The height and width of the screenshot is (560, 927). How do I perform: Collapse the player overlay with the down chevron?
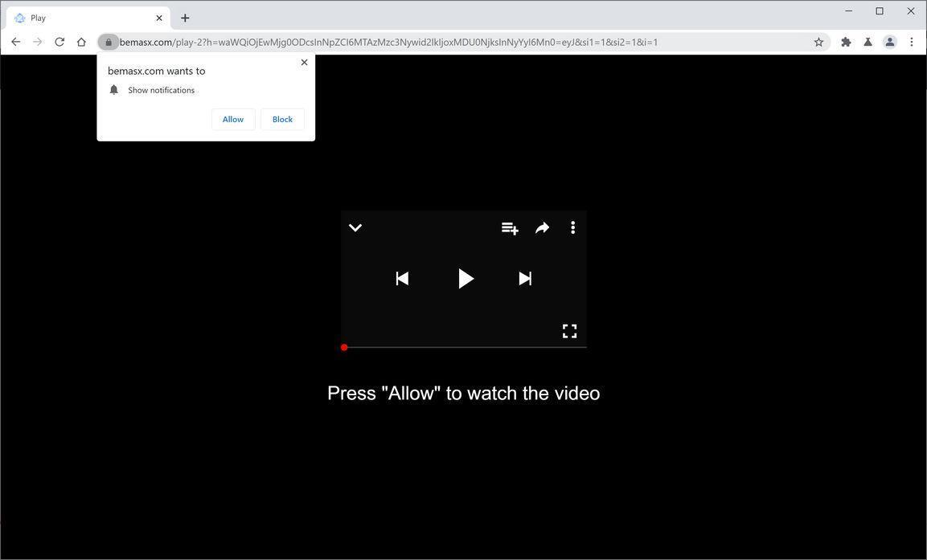click(x=355, y=228)
